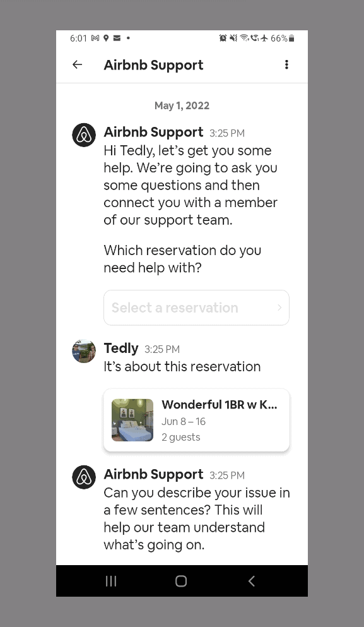Tap the Jun 8 – 16 reservation dates
The height and width of the screenshot is (627, 364).
point(184,421)
